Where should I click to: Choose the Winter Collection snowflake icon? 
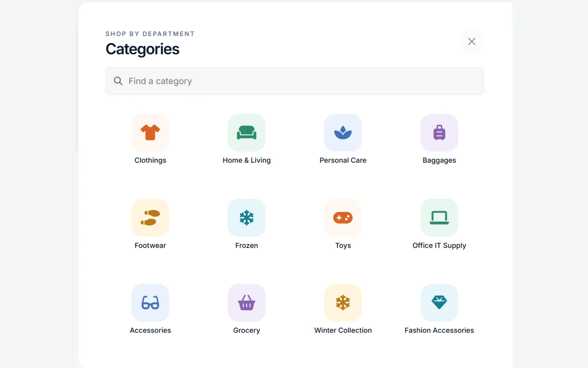tap(343, 302)
